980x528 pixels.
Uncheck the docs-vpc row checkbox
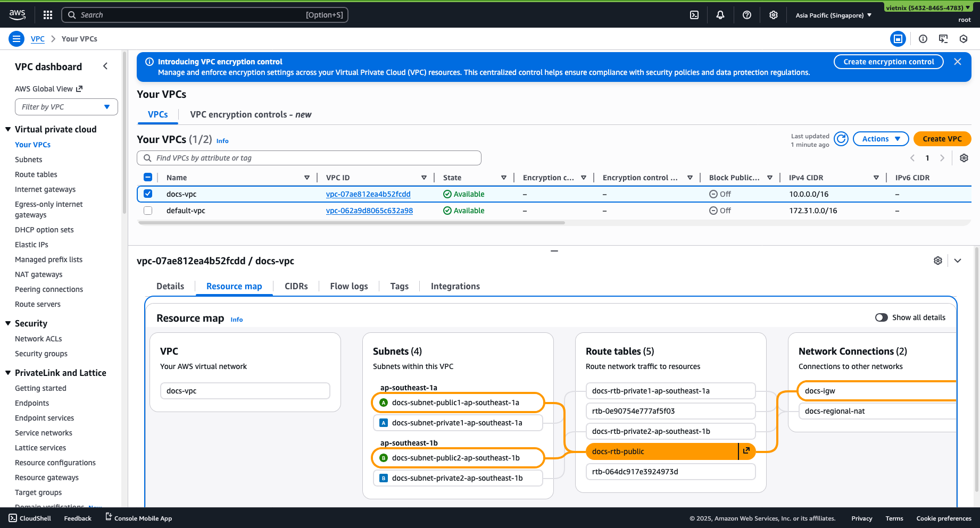click(148, 194)
